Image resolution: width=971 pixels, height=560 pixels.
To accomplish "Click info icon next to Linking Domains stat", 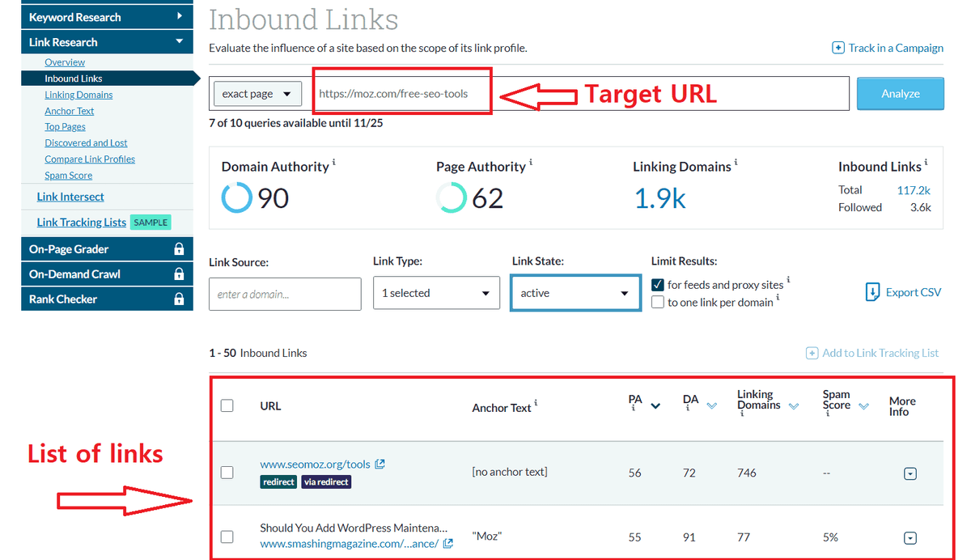I will coord(736,163).
